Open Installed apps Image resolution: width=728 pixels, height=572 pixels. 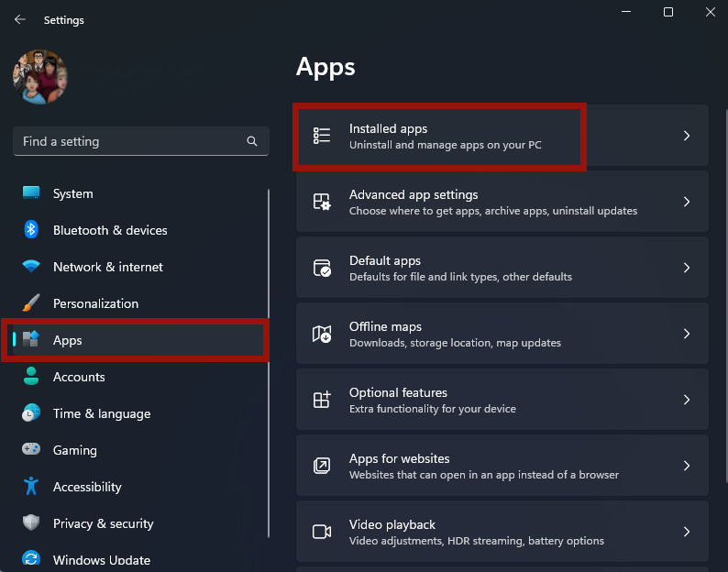[x=502, y=136]
